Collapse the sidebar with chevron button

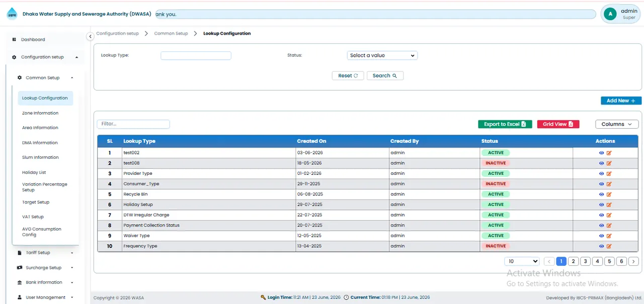point(90,36)
